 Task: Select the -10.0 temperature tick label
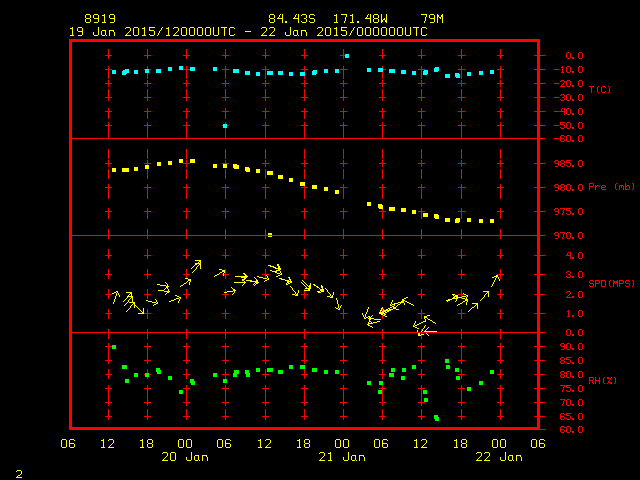tap(569, 70)
